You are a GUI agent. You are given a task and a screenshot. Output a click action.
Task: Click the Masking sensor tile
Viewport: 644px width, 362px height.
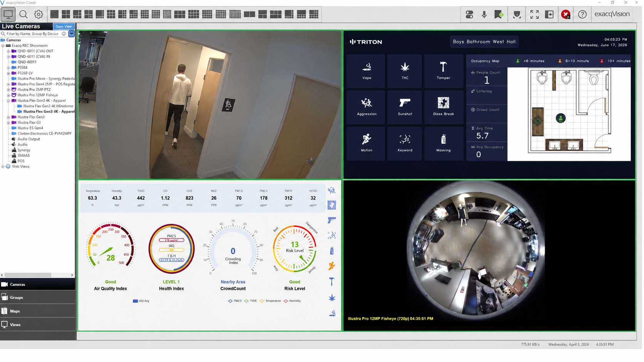[x=443, y=143]
